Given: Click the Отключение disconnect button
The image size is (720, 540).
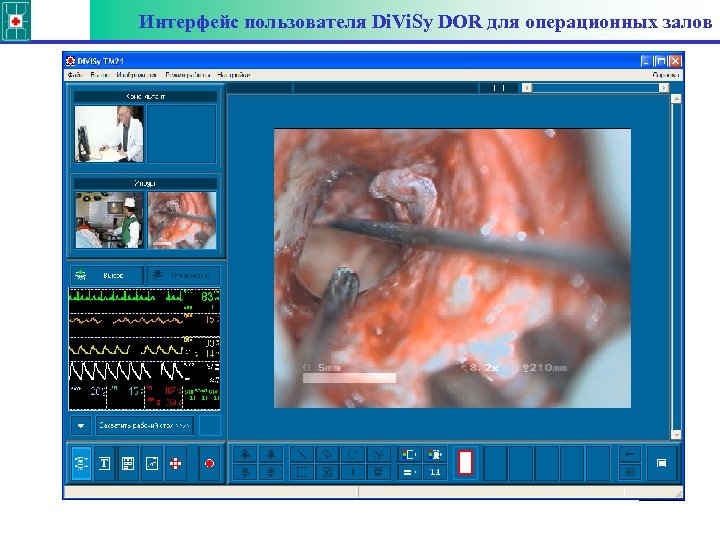Looking at the screenshot, I should (x=183, y=276).
